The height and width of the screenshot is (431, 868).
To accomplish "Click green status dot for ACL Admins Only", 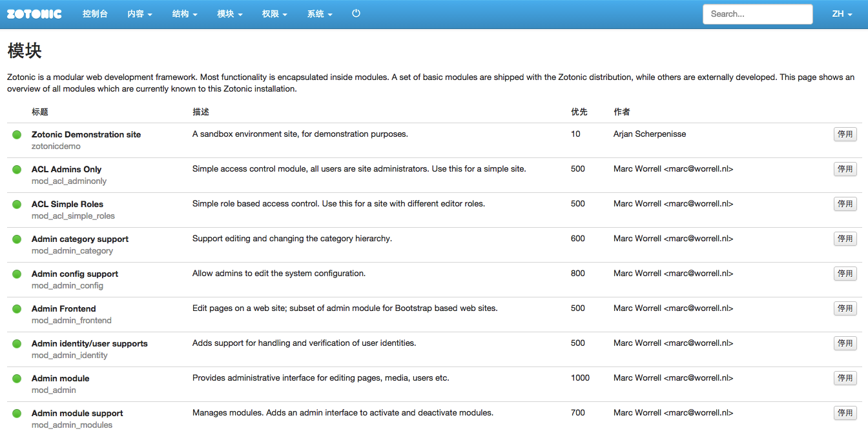I will (17, 170).
